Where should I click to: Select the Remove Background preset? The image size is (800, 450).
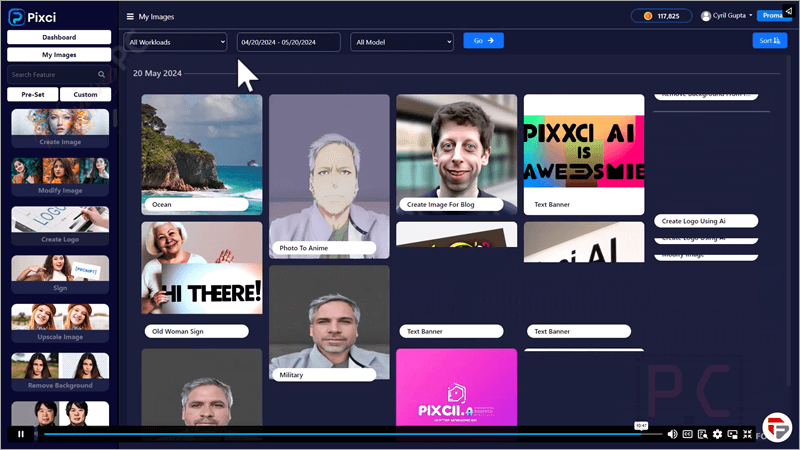60,371
